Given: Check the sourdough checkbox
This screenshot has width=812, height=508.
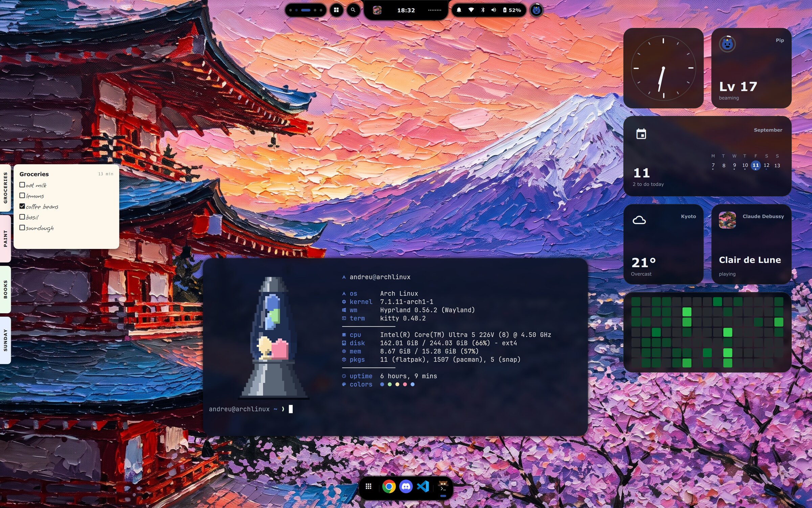Looking at the screenshot, I should point(22,228).
